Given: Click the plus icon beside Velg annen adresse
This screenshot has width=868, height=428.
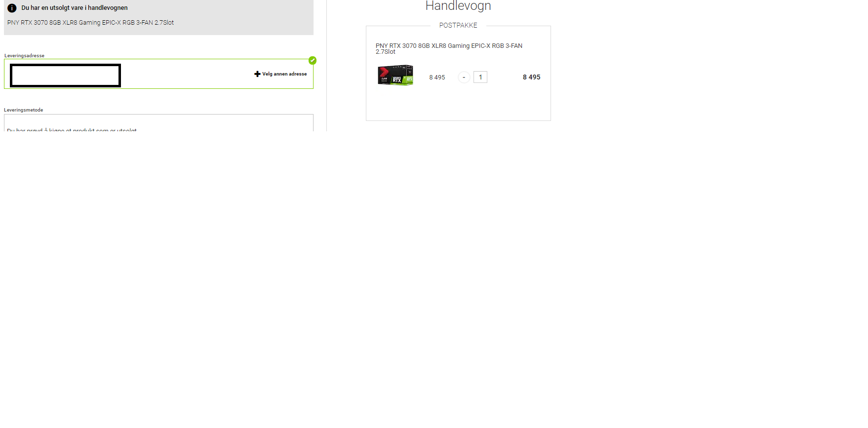Looking at the screenshot, I should point(257,74).
